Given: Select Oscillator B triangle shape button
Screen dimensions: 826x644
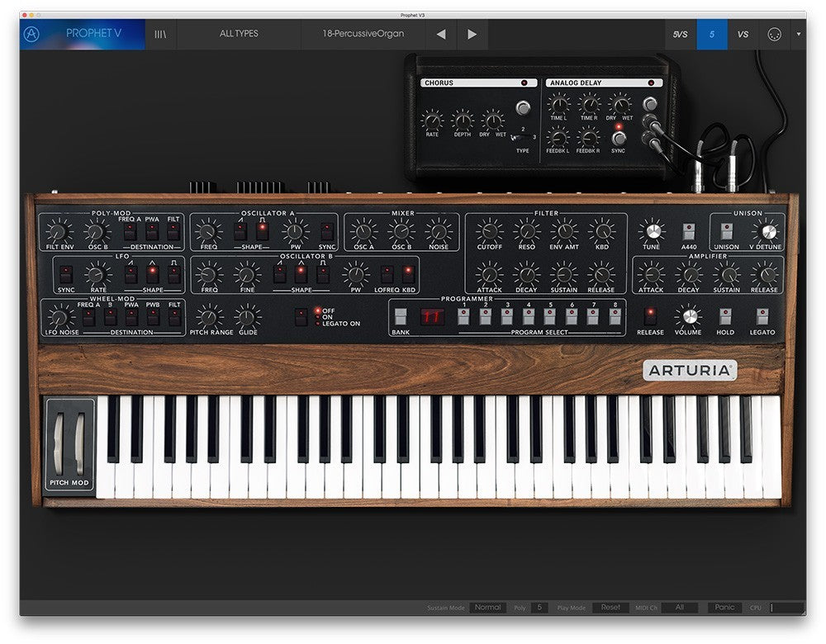Looking at the screenshot, I should pyautogui.click(x=301, y=274).
